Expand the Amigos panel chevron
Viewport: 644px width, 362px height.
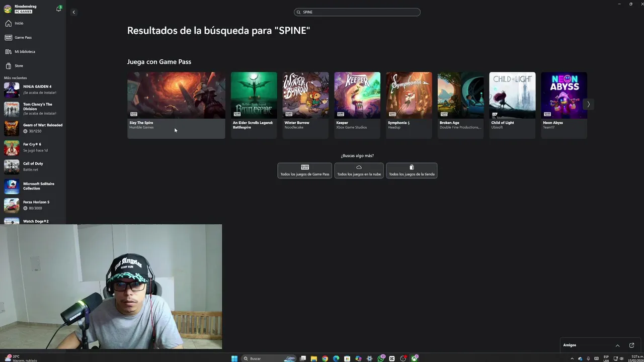(617, 345)
